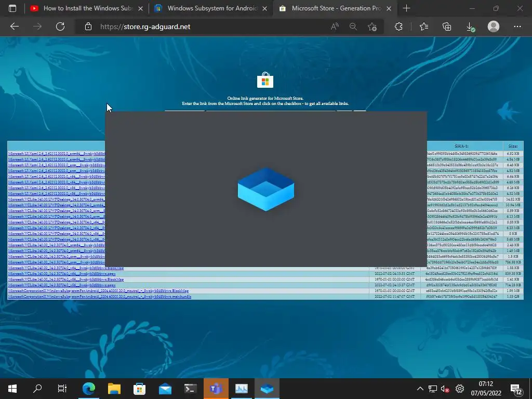Open the VCLibs.140.00 x86 .appx link
The width and height of the screenshot is (532, 399).
click(x=62, y=285)
